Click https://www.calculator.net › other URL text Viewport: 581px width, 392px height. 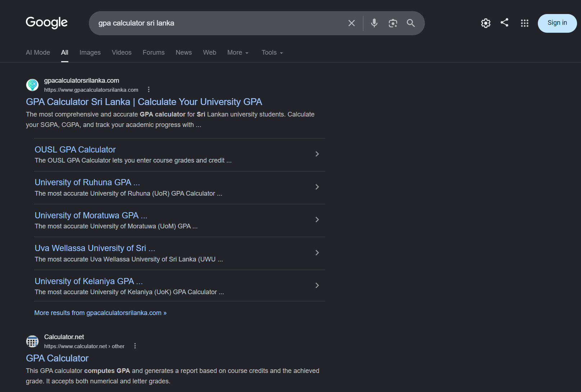pyautogui.click(x=84, y=346)
